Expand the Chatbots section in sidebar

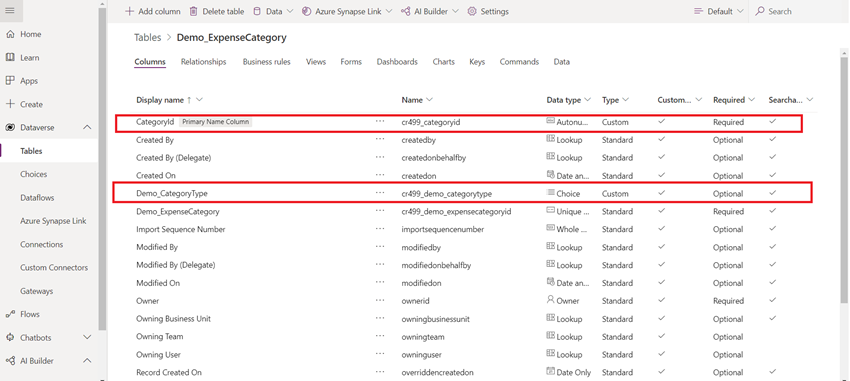click(87, 338)
